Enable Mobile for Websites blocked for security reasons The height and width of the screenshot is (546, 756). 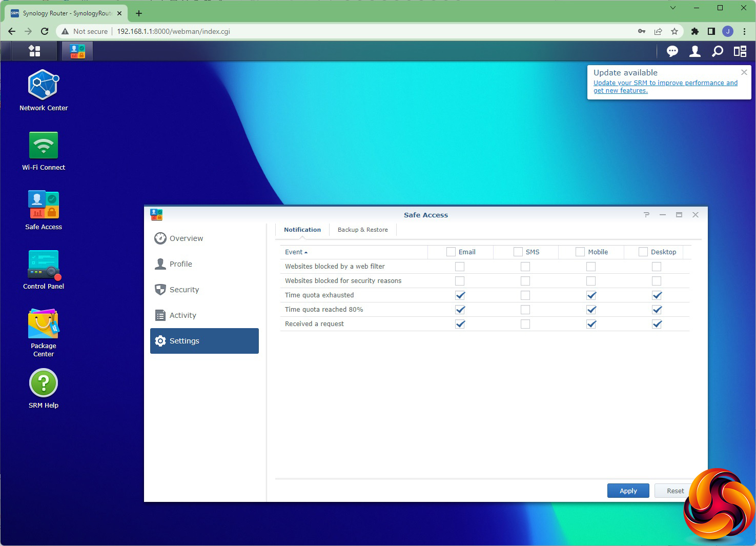591,281
